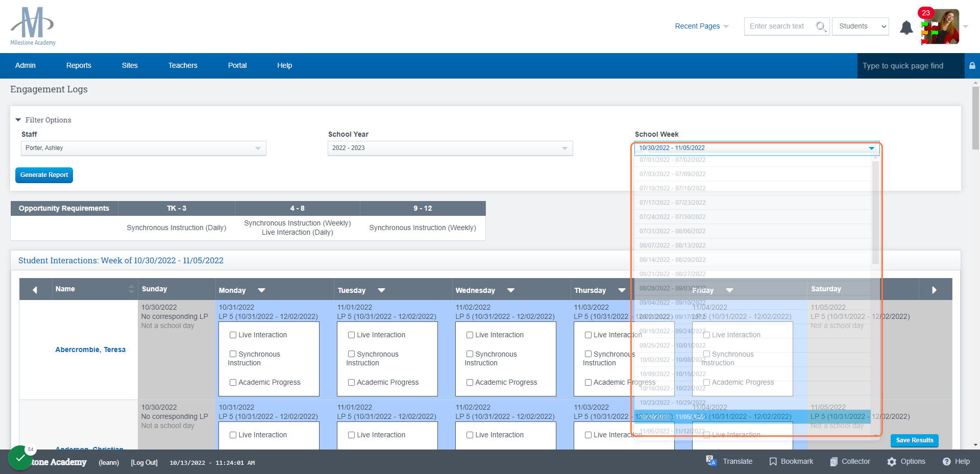This screenshot has width=980, height=474.
Task: Open the Monday column dropdown arrow
Action: pyautogui.click(x=261, y=290)
